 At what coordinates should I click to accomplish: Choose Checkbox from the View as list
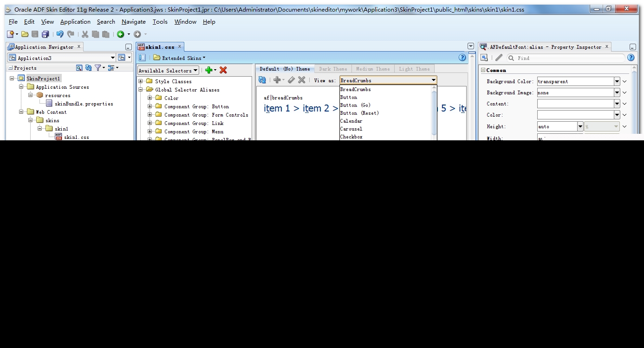[x=351, y=137]
